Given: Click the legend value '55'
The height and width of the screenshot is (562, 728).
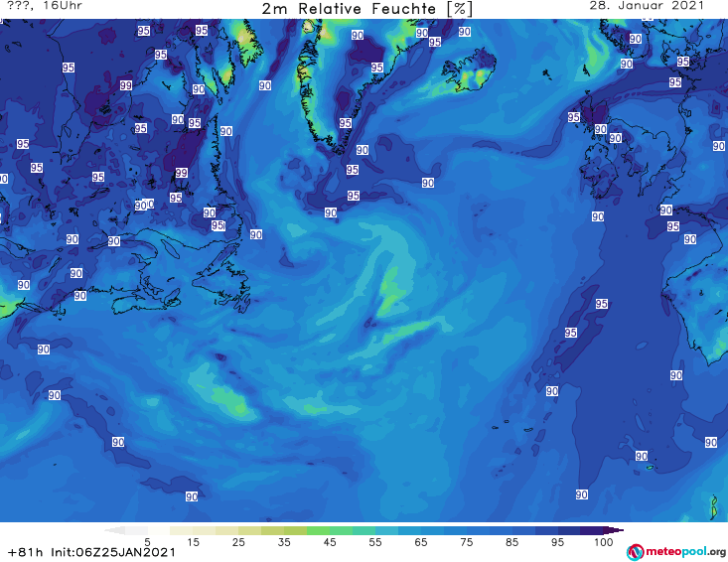Looking at the screenshot, I should [374, 542].
